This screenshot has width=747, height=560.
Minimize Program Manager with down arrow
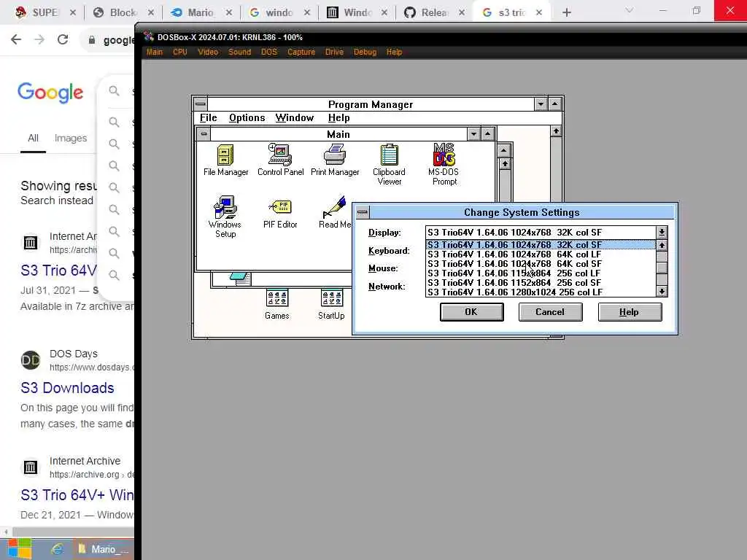coord(541,104)
